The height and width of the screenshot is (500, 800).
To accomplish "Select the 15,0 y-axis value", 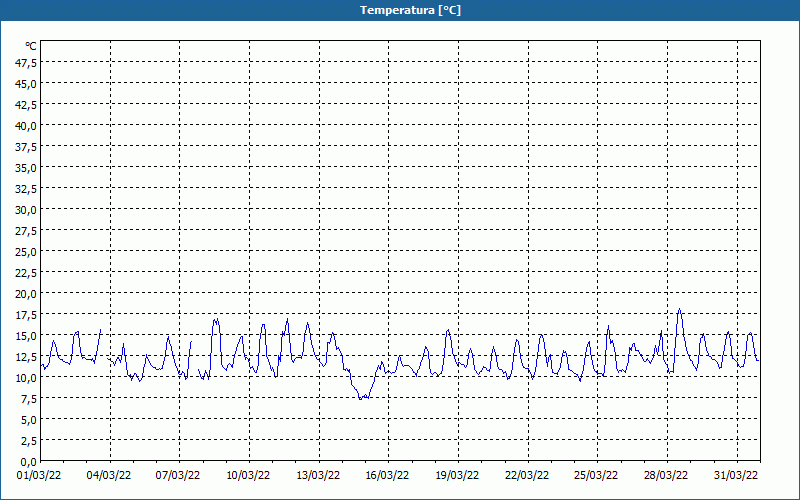I will pyautogui.click(x=27, y=336).
